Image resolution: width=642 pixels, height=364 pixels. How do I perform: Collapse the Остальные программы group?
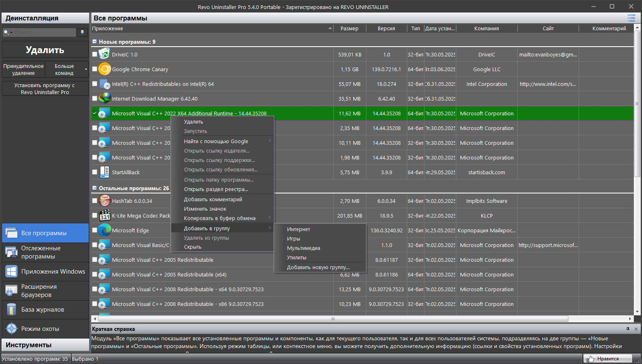(94, 188)
